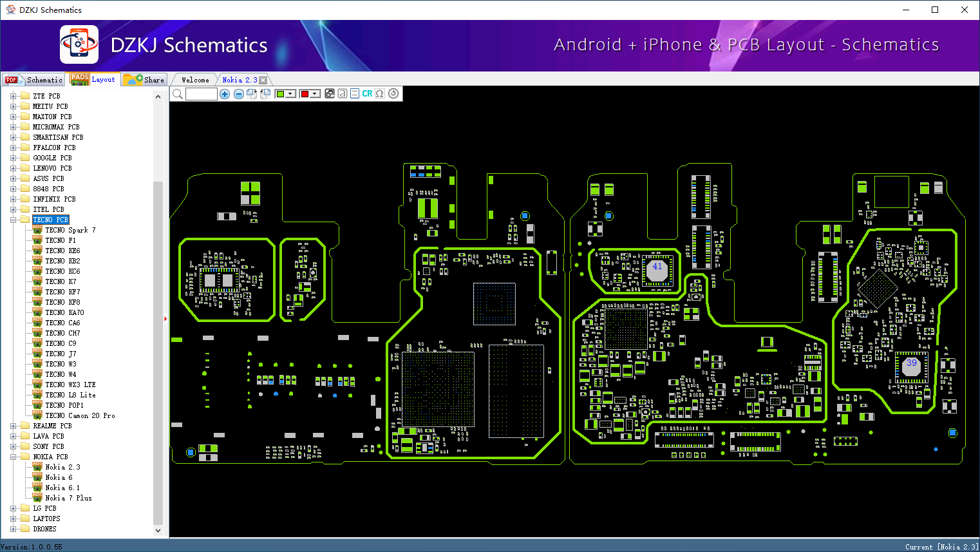Expand the LENOVO PCB folder
The image size is (980, 552).
tap(13, 168)
